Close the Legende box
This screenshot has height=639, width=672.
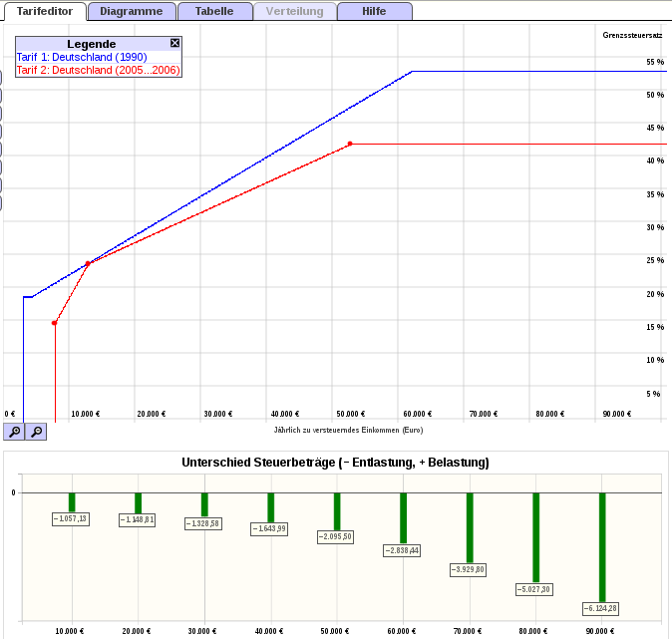pyautogui.click(x=174, y=43)
